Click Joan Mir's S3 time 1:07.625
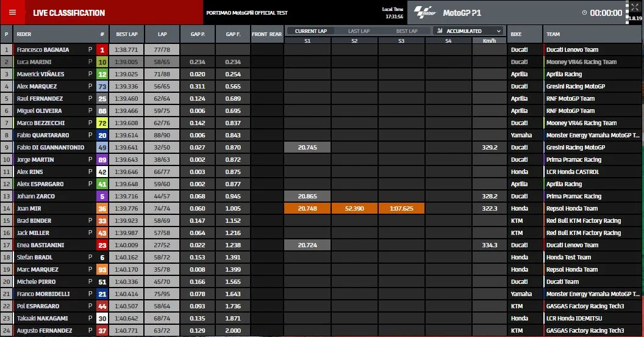The height and width of the screenshot is (337, 644). click(x=401, y=208)
